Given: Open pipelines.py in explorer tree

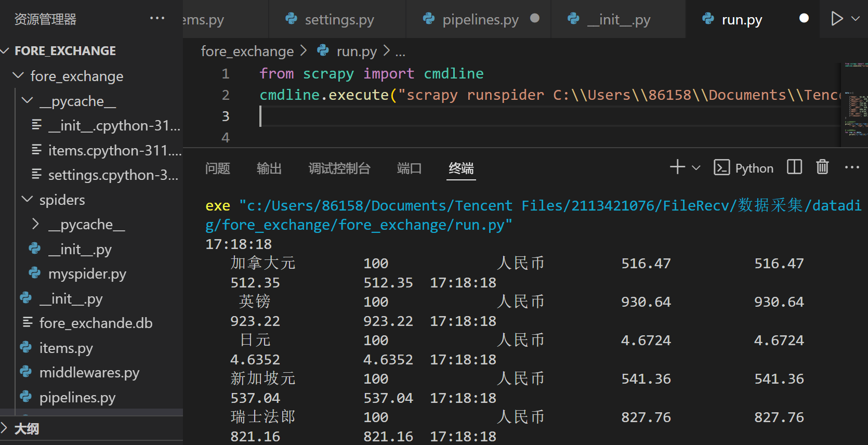Looking at the screenshot, I should [77, 397].
